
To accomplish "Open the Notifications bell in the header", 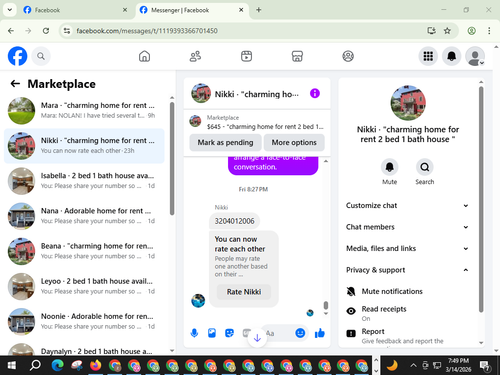I will click(x=451, y=56).
